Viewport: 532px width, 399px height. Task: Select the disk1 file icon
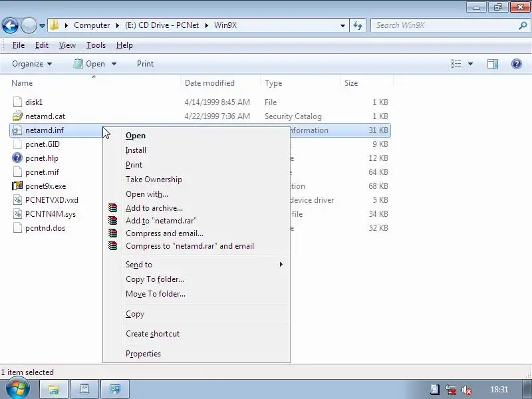tap(17, 102)
